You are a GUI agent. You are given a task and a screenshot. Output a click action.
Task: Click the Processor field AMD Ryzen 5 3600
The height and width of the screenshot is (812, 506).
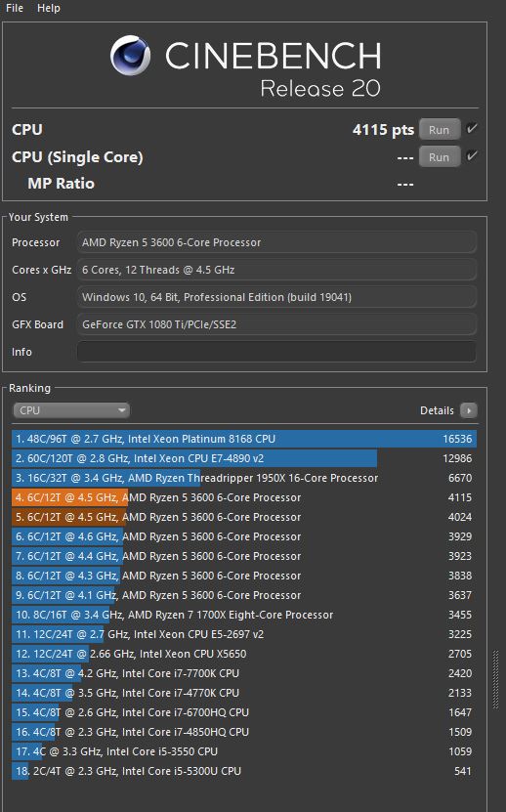click(x=276, y=242)
